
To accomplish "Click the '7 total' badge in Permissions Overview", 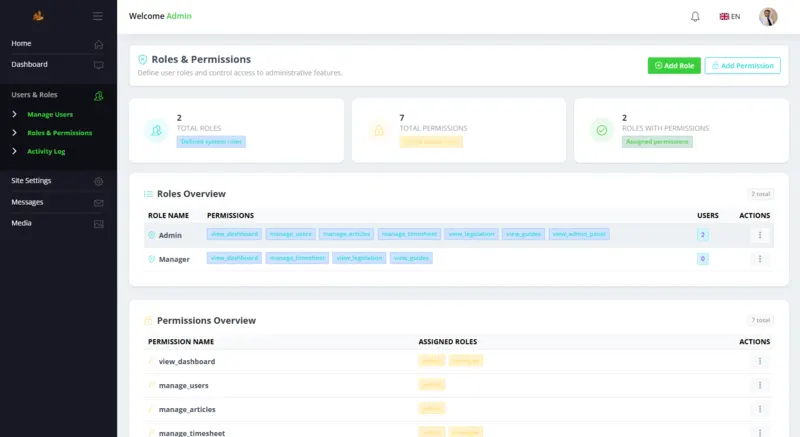I will tap(760, 320).
